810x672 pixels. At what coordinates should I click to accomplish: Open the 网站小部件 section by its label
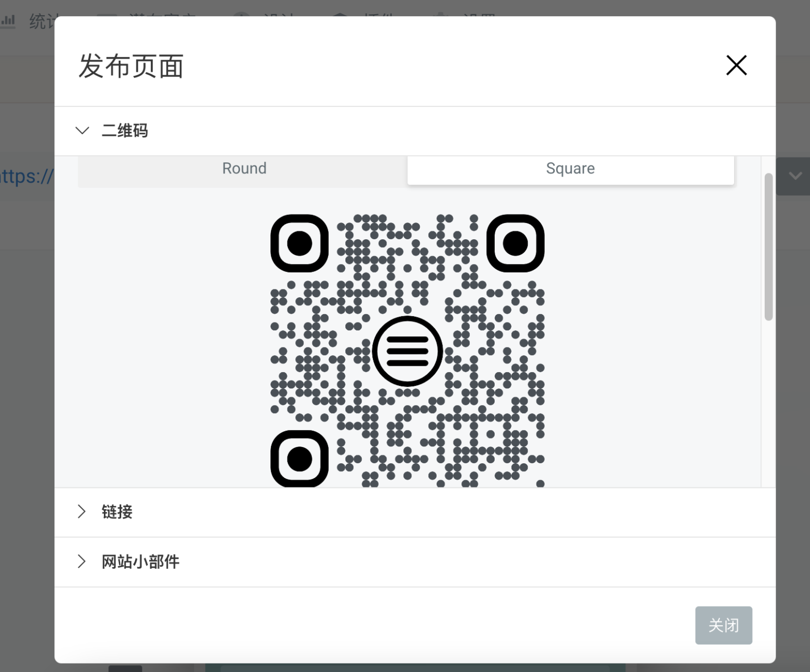point(140,562)
